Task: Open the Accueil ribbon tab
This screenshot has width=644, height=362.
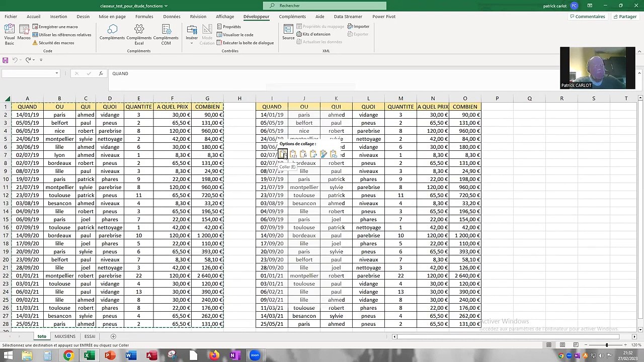Action: click(x=33, y=17)
